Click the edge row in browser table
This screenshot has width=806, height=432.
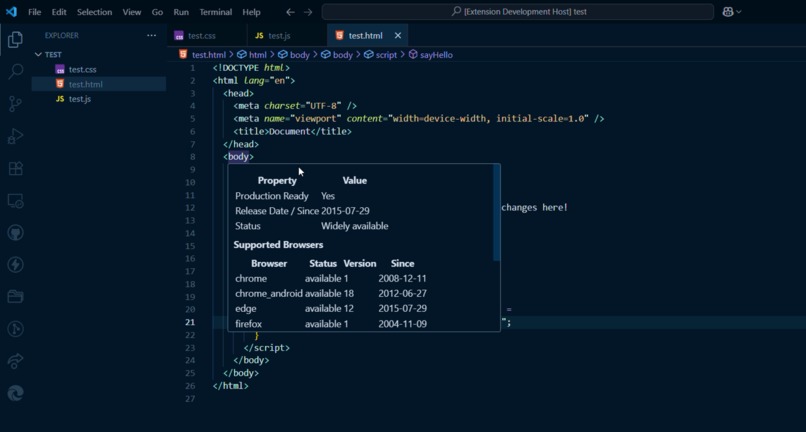[x=331, y=309]
